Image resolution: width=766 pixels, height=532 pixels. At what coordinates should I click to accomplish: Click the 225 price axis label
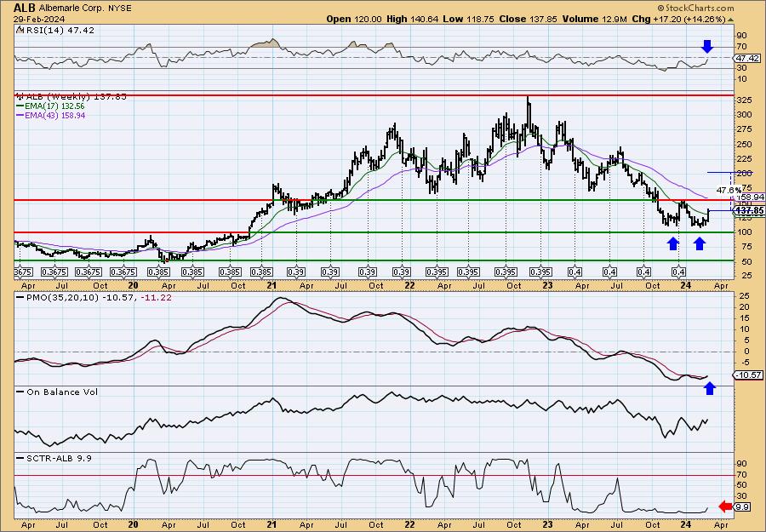coord(745,159)
